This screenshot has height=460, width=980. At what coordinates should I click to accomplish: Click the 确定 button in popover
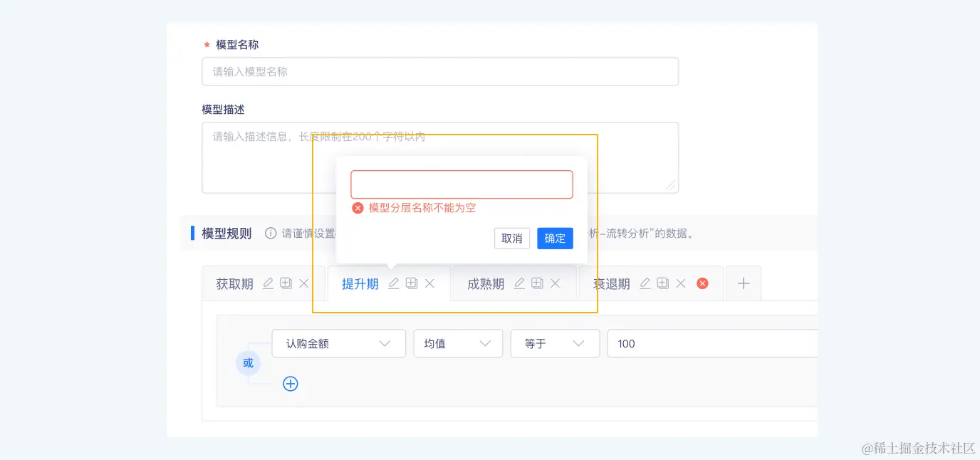point(555,239)
